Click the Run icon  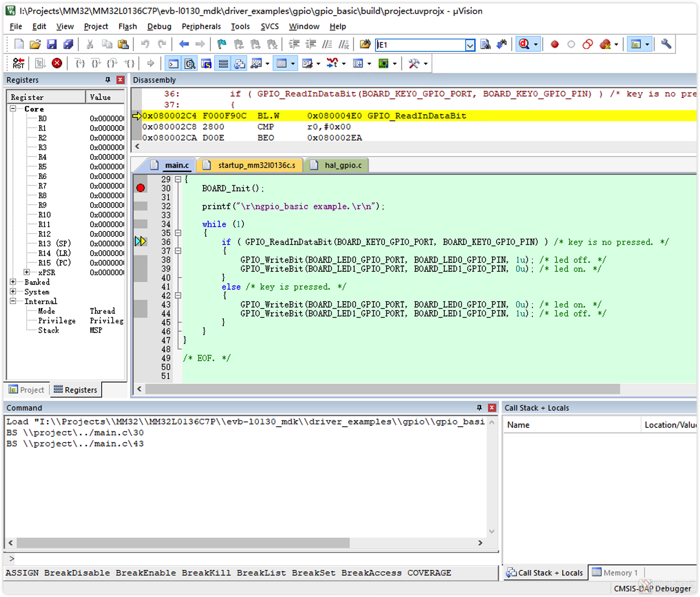pos(40,63)
